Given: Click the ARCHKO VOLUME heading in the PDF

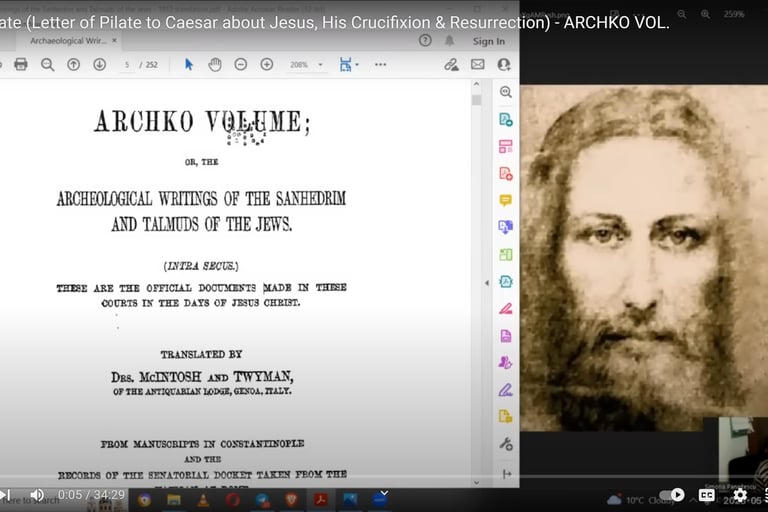Looking at the screenshot, I should point(202,122).
